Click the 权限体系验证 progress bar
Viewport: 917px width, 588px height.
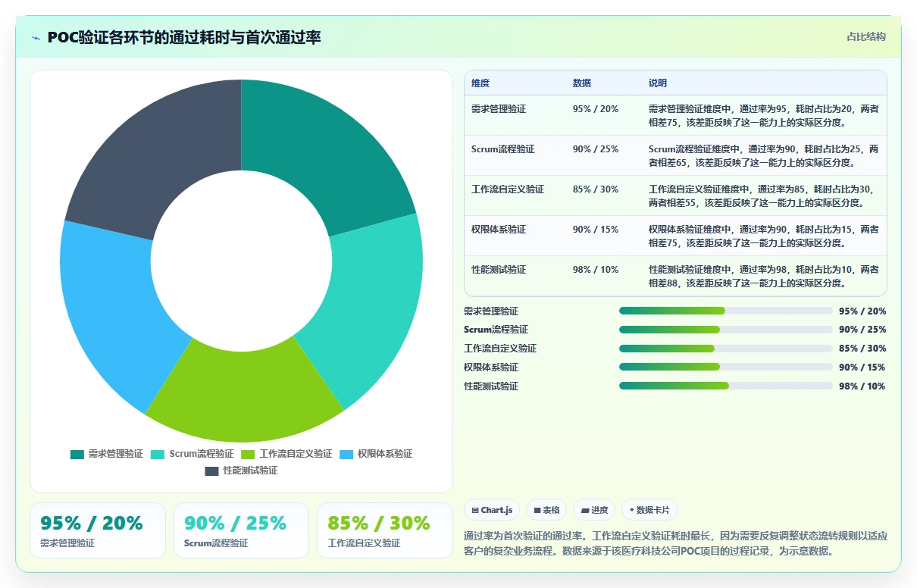tap(726, 367)
